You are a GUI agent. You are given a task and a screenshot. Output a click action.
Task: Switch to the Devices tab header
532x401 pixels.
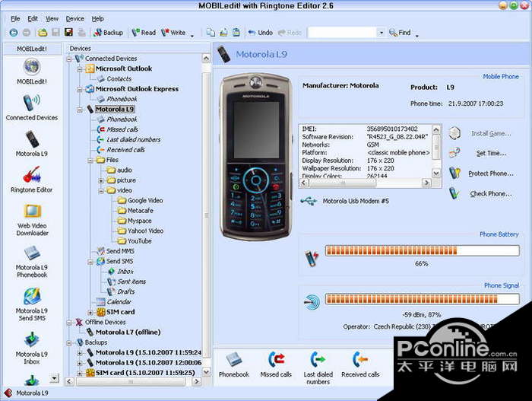click(x=81, y=49)
